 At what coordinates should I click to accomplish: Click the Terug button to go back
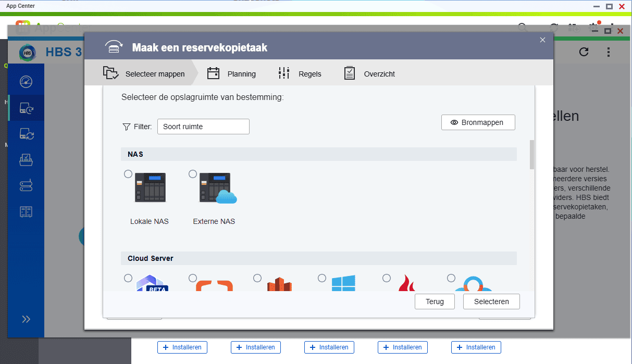tap(435, 301)
